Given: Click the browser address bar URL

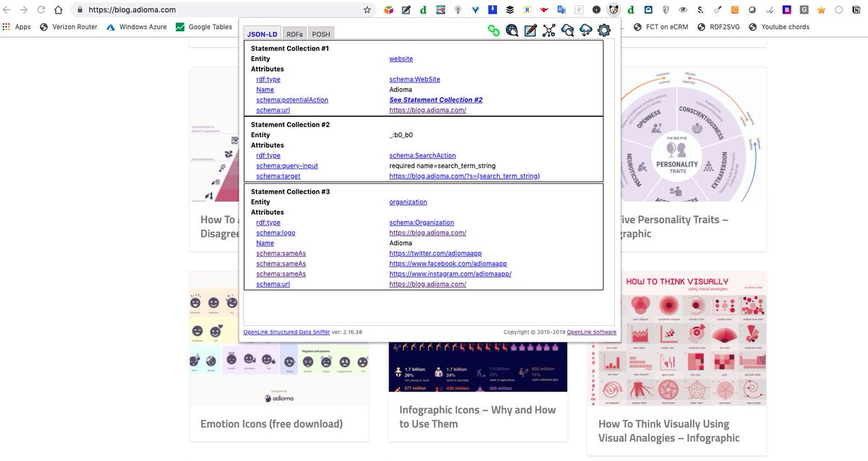Looking at the screenshot, I should [132, 10].
